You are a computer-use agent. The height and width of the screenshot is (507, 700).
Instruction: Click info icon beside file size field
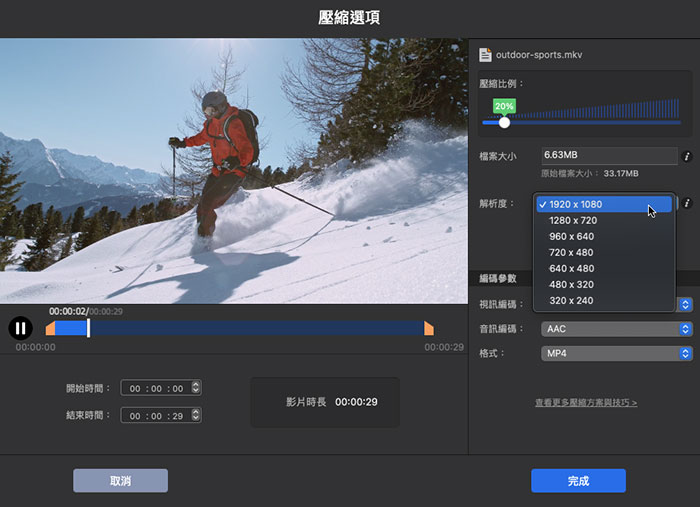687,156
